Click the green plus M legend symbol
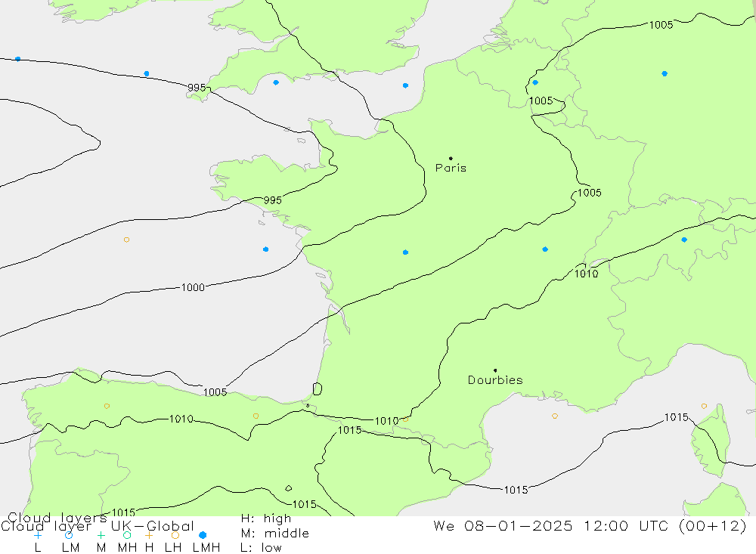This screenshot has height=554, width=756. (101, 535)
